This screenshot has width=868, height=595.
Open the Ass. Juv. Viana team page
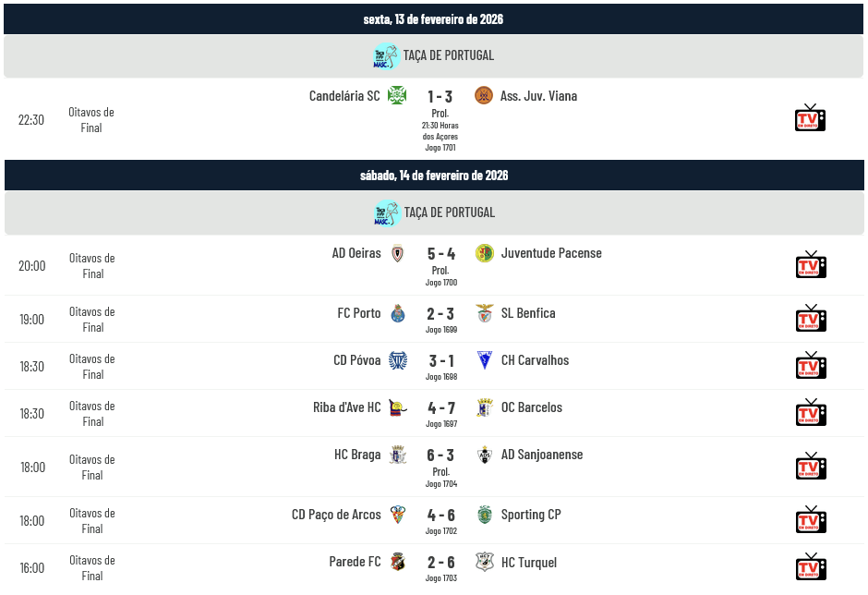(538, 96)
